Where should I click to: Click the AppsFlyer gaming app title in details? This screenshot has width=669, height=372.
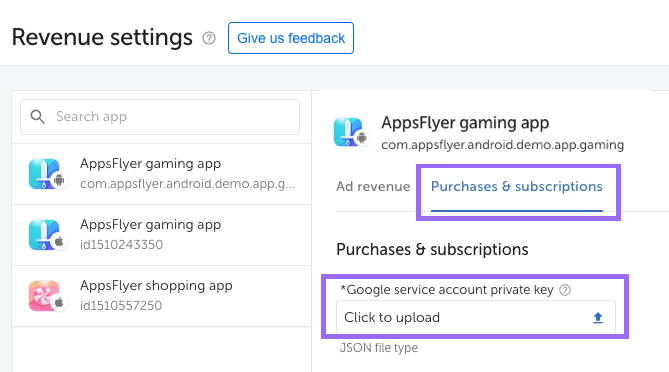click(465, 123)
